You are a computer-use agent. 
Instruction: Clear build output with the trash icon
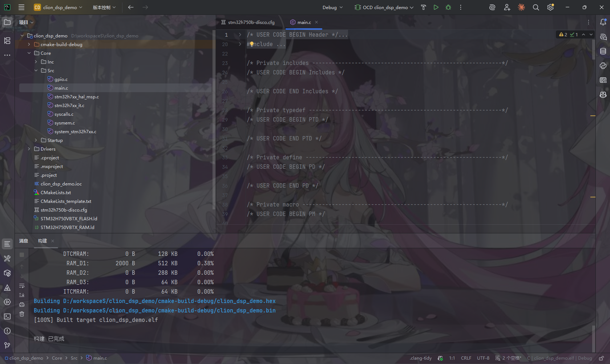coord(22,314)
